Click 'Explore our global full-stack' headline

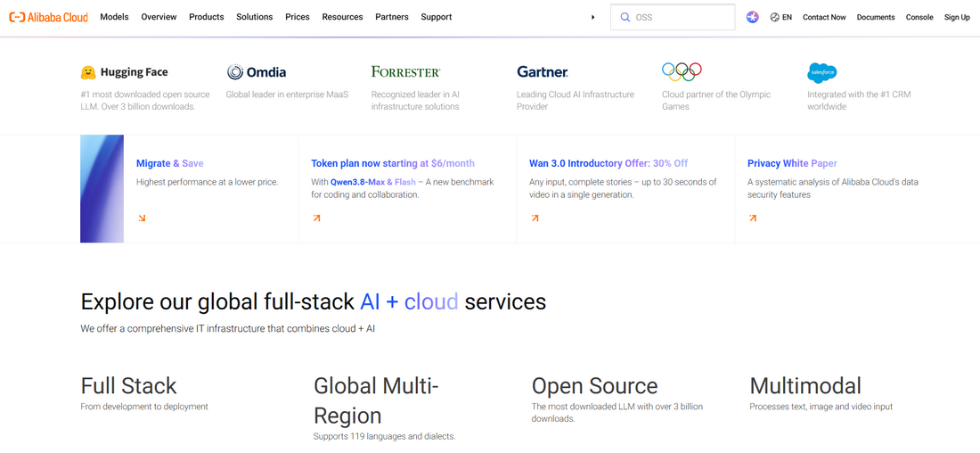pyautogui.click(x=313, y=301)
